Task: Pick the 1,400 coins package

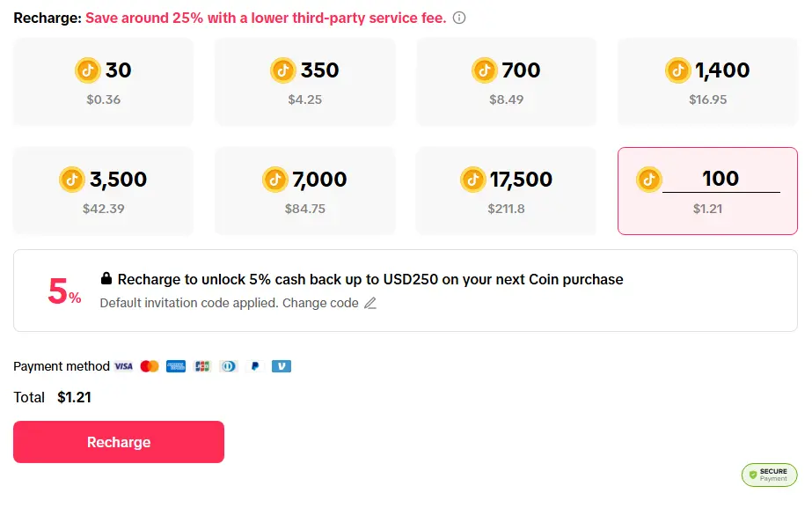Action: click(707, 81)
